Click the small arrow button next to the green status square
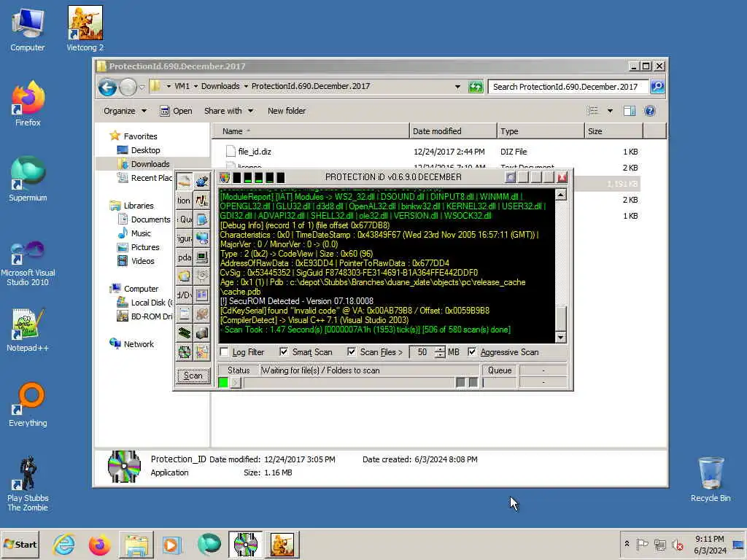 click(236, 382)
